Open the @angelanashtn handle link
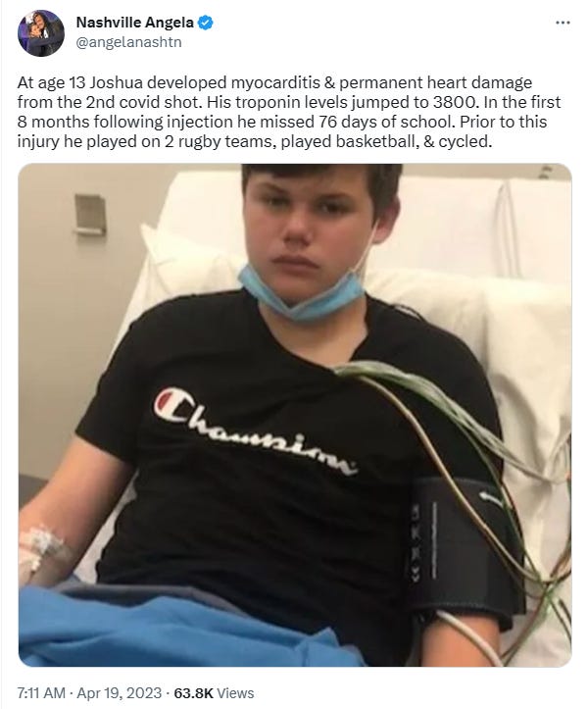This screenshot has height=709, width=588. 128,42
